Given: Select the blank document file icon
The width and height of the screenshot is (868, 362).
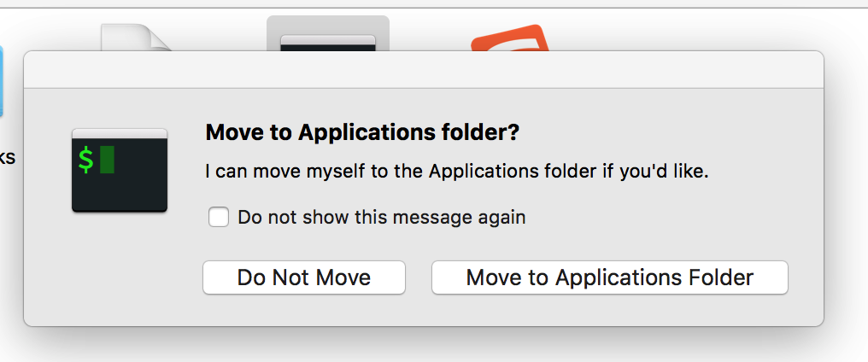Looking at the screenshot, I should click(135, 37).
